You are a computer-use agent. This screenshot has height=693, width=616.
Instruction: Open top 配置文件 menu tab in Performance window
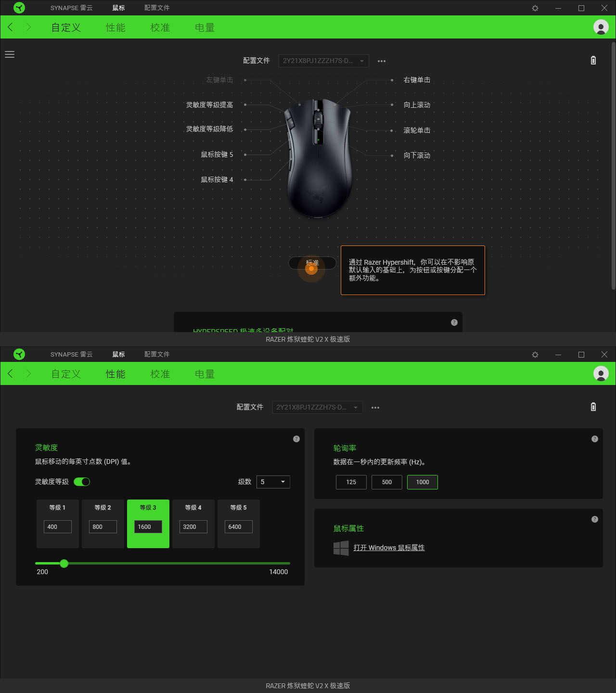[157, 354]
